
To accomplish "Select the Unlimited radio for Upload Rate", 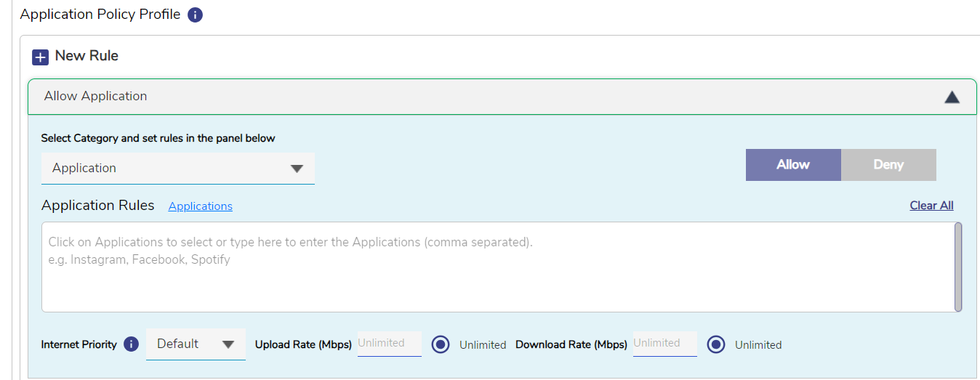I will [441, 344].
